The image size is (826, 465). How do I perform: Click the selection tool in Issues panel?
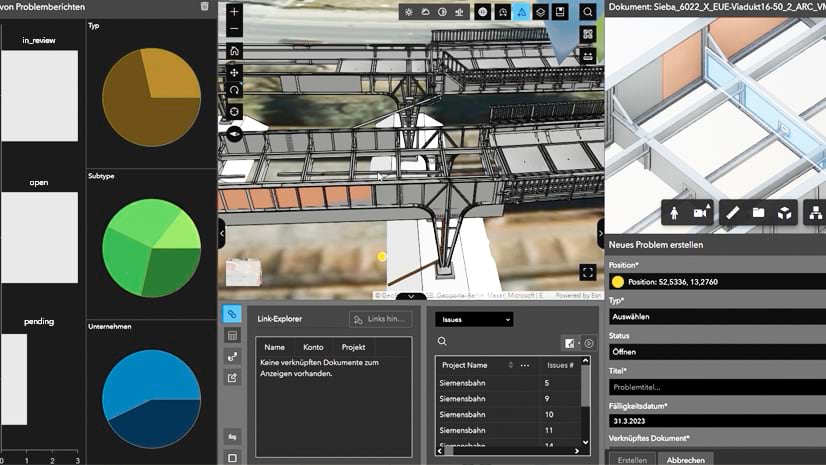pyautogui.click(x=570, y=343)
